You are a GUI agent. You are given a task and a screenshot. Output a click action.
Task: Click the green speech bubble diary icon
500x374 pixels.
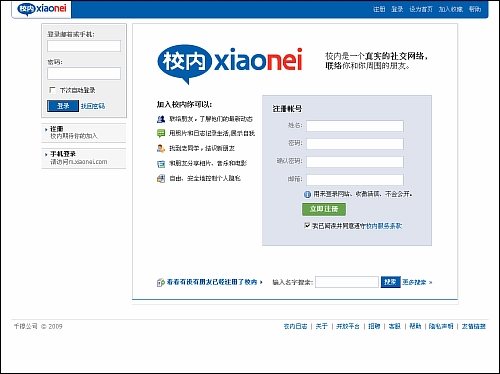161,134
